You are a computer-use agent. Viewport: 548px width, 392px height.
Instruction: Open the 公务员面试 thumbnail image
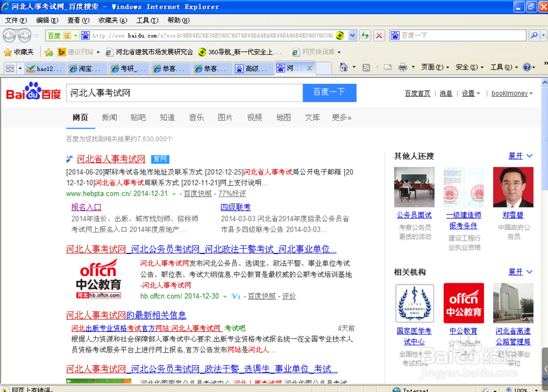[x=414, y=187]
